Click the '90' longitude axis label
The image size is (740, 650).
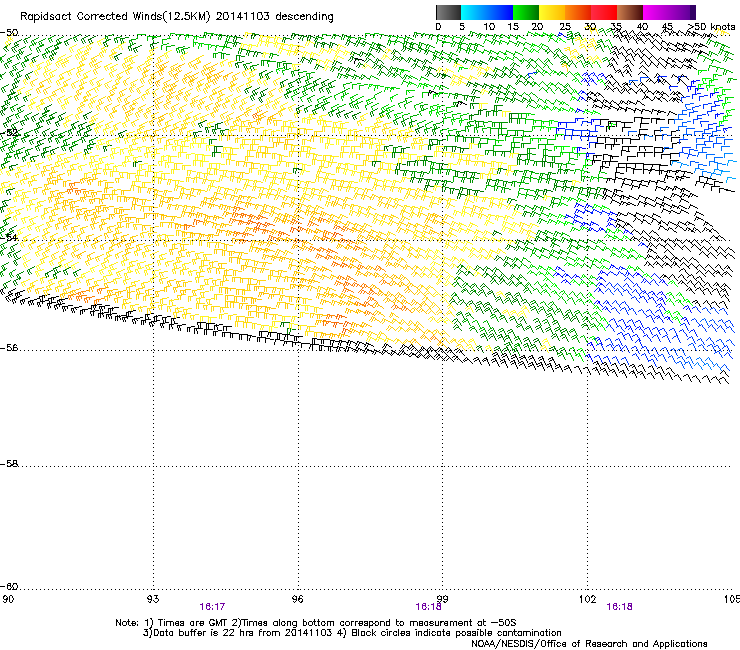8,599
